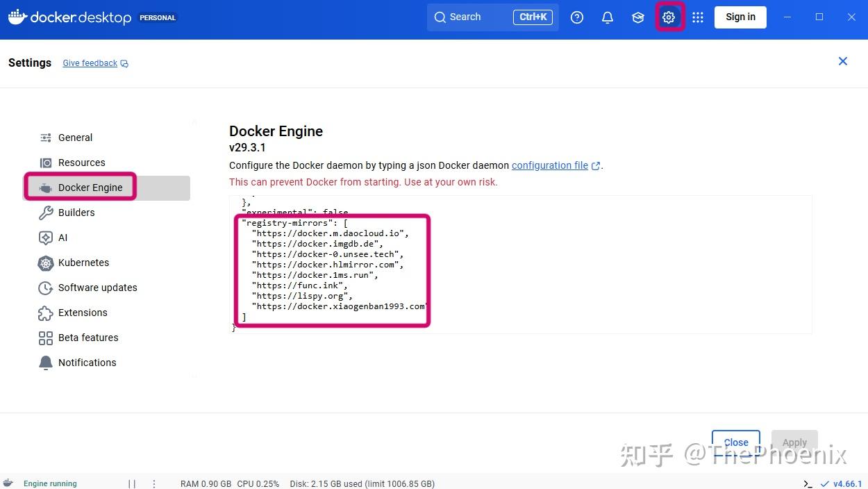Open the Give feedback link
The width and height of the screenshot is (868, 489).
tap(95, 63)
